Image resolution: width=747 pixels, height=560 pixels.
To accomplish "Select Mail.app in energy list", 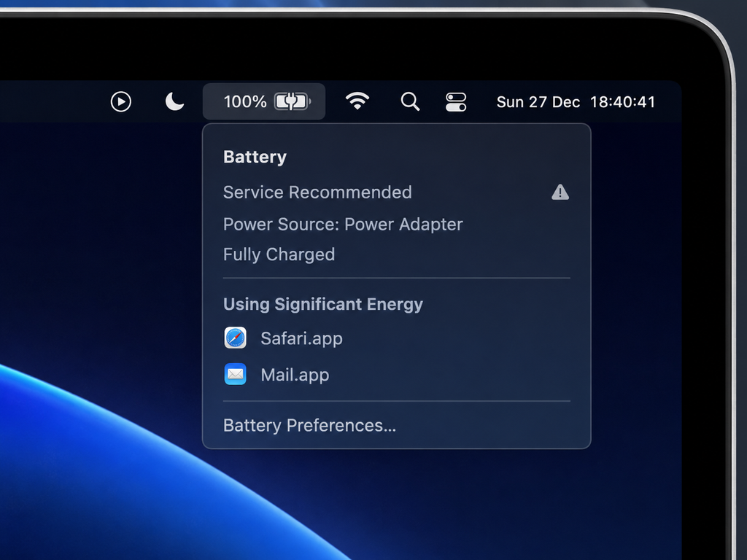I will pyautogui.click(x=396, y=375).
